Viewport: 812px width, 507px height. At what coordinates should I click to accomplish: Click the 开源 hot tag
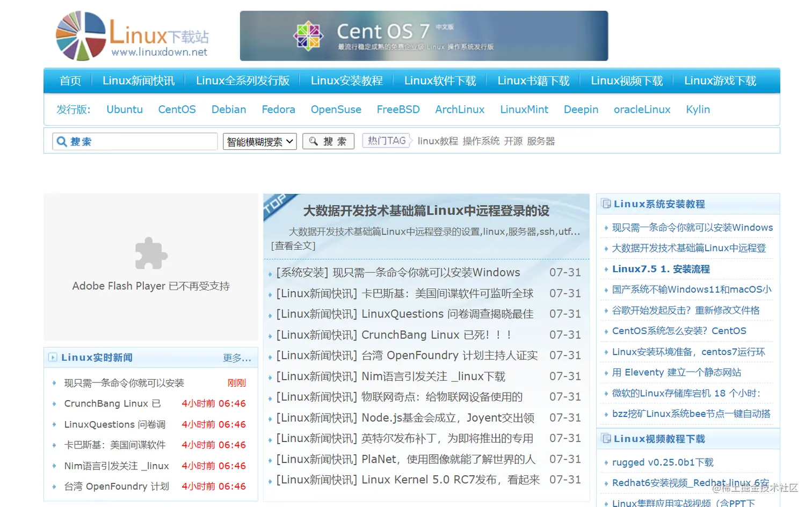pos(513,141)
